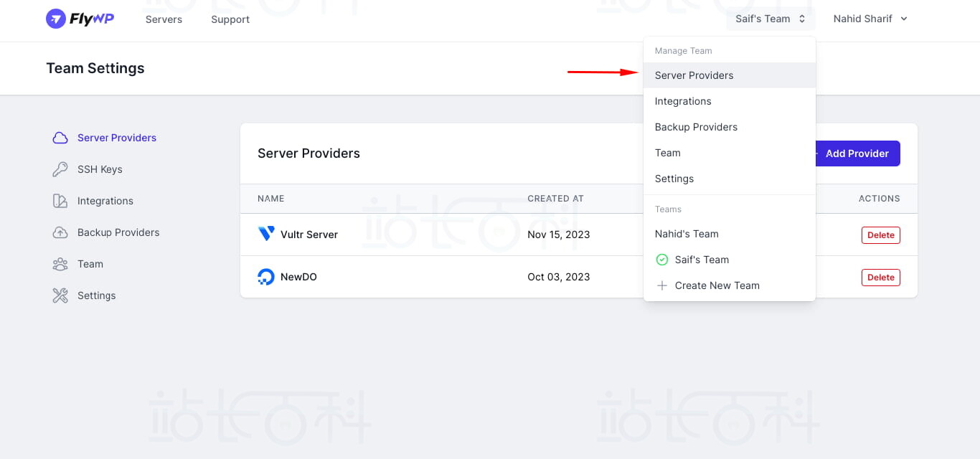Switch to Nahid's Team in the menu
Screen dimensions: 980x459
[687, 234]
